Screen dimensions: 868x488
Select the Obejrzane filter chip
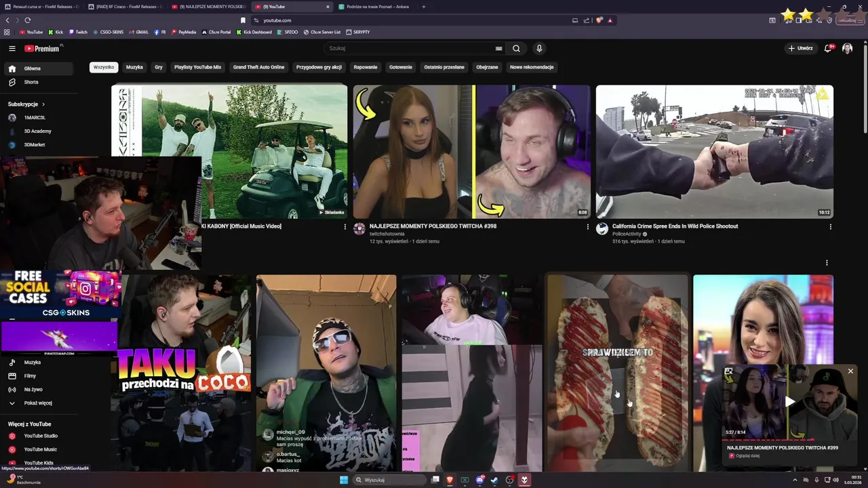tap(487, 67)
